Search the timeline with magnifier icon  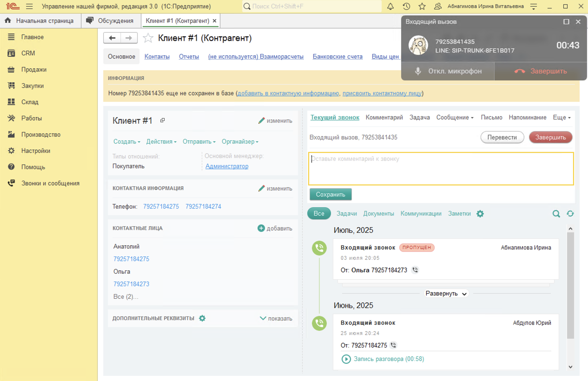click(556, 214)
